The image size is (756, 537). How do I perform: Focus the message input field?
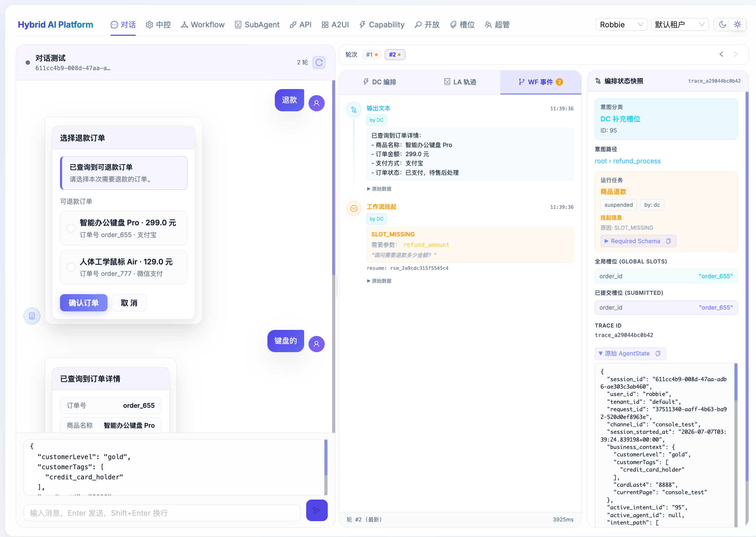pyautogui.click(x=162, y=513)
